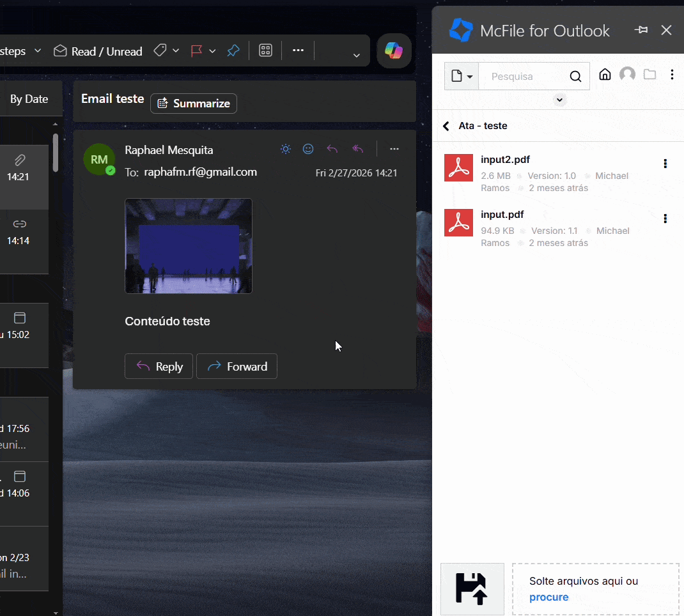Expand the chevron below the search bar
Image resolution: width=684 pixels, height=616 pixels.
pyautogui.click(x=559, y=100)
